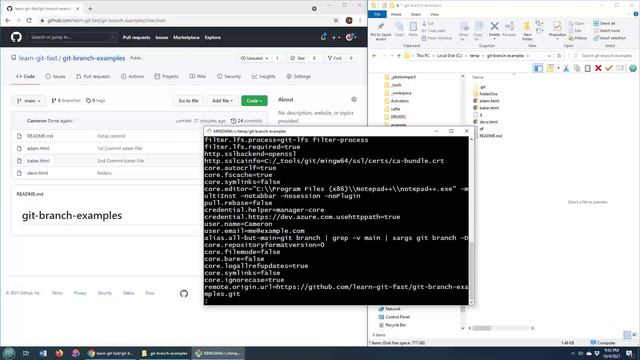Screen dimensions: 640x360
Task: Focus GitHub 'Search or jump to' field
Action: [72, 37]
